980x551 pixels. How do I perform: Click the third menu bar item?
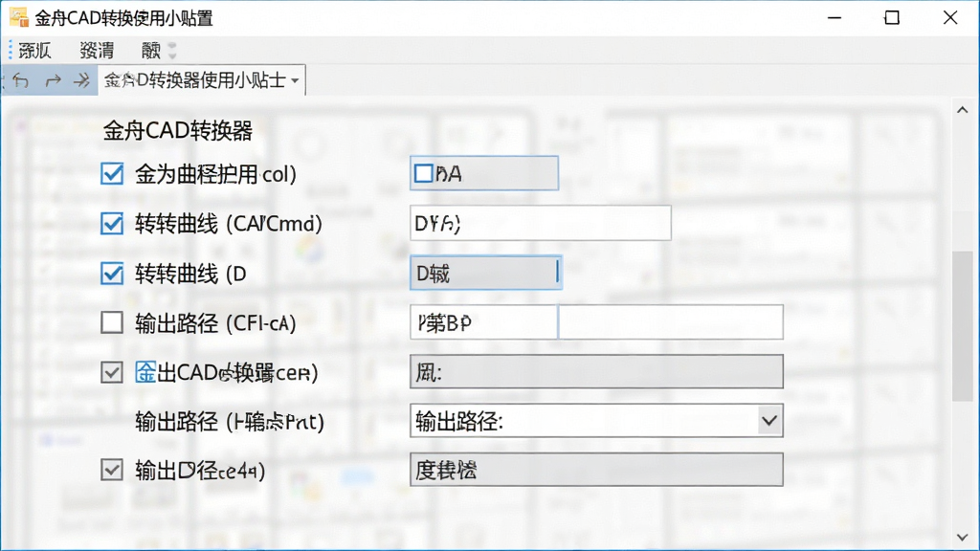[150, 51]
